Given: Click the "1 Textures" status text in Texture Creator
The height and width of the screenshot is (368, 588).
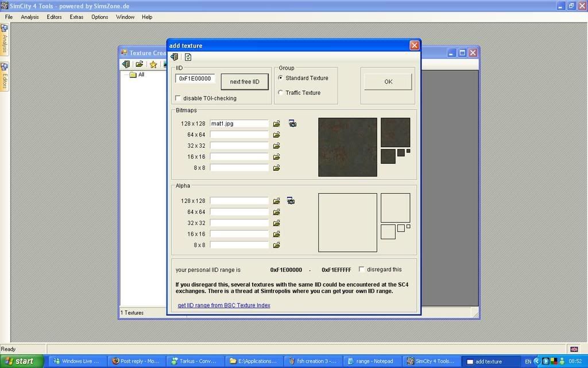Looking at the screenshot, I should pos(132,312).
